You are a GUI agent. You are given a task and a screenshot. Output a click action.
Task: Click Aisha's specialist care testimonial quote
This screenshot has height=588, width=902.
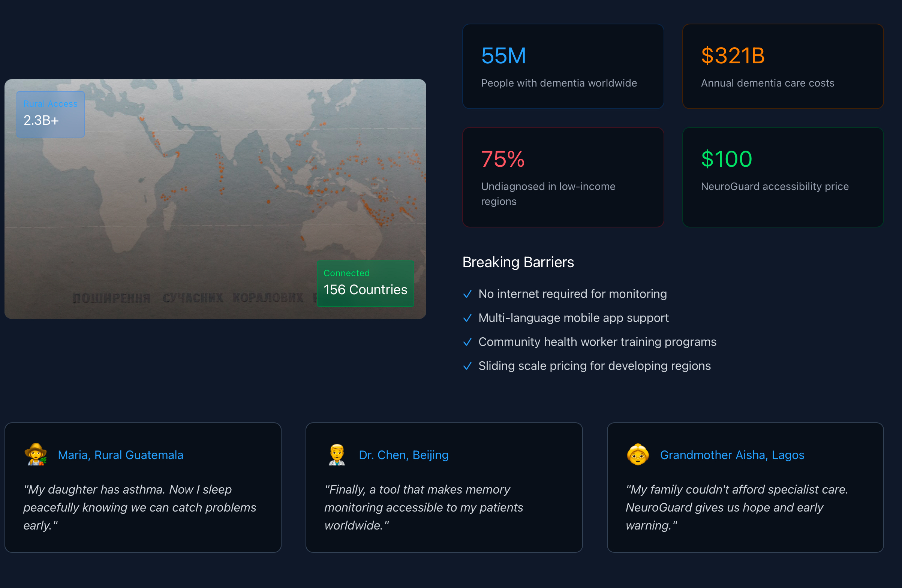tap(736, 507)
